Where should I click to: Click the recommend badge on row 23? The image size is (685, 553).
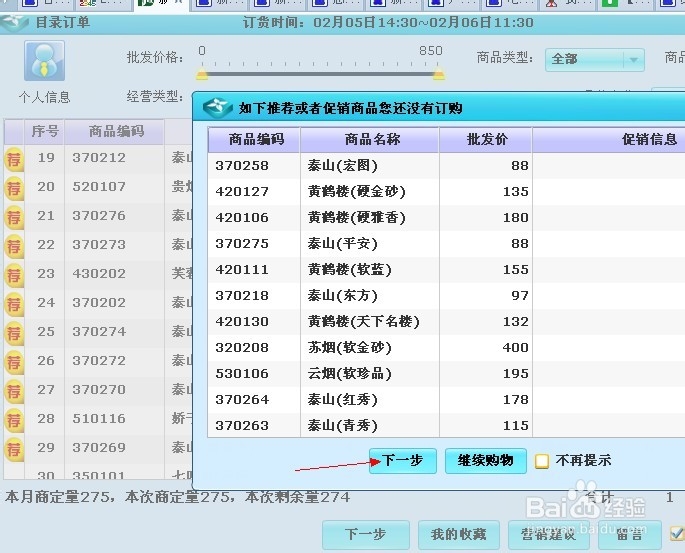[x=14, y=276]
